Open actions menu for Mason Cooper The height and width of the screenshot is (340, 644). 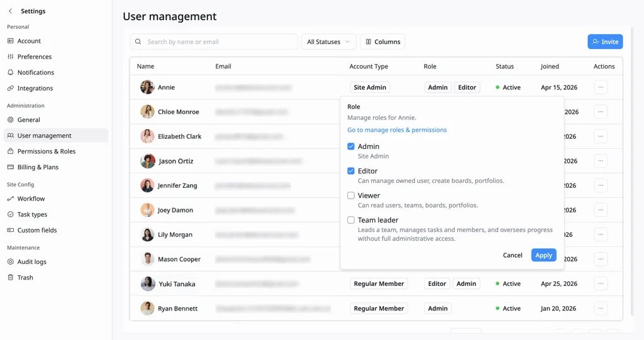pos(601,259)
